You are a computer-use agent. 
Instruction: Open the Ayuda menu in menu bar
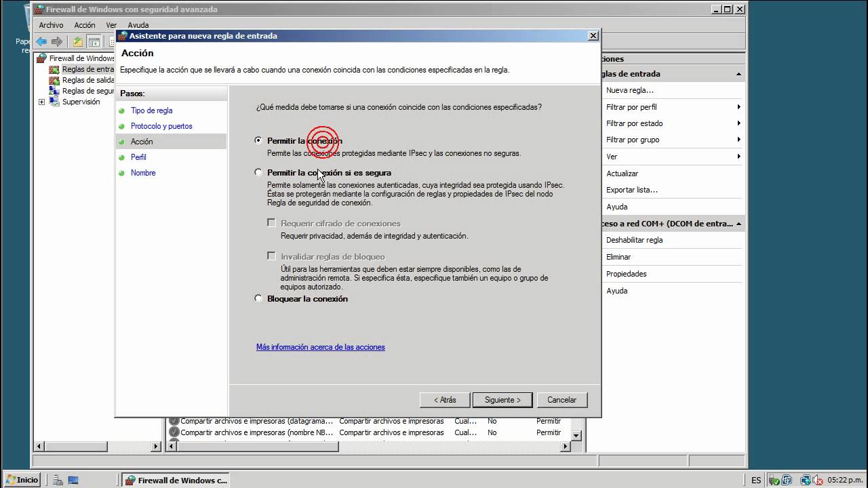click(x=138, y=25)
